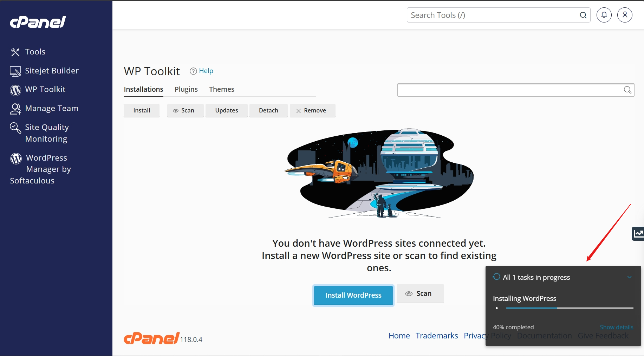
Task: Click the cPanel logo in the sidebar
Action: [x=38, y=22]
